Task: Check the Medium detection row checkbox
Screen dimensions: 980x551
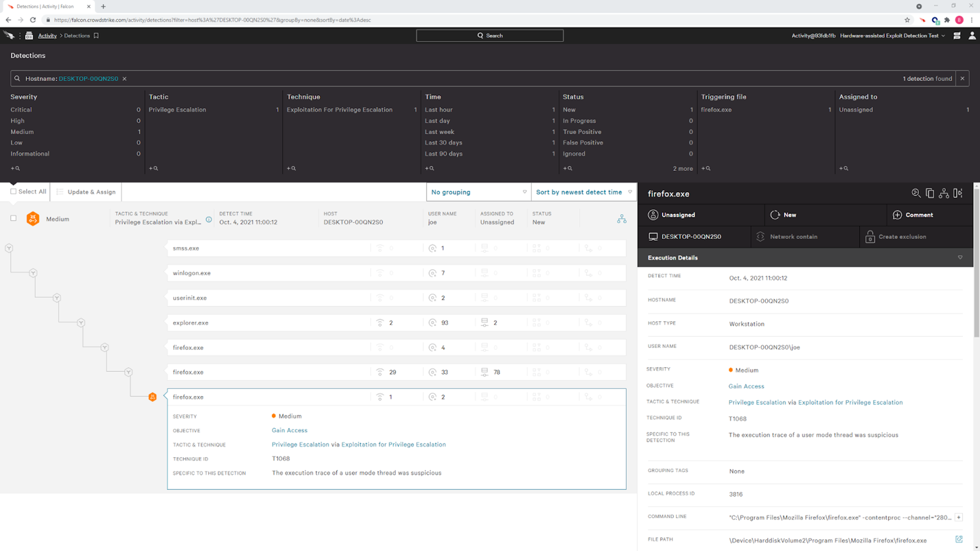Action: click(x=13, y=218)
